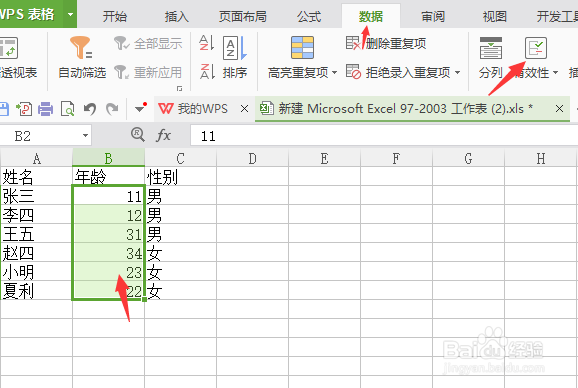Click Highlight Duplicates icon
578x388 pixels.
302,48
